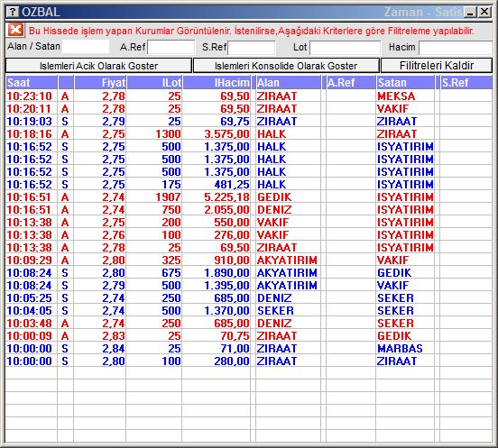This screenshot has height=448, width=498.
Task: Click lot value 750 in DENIZ row
Action: [171, 210]
